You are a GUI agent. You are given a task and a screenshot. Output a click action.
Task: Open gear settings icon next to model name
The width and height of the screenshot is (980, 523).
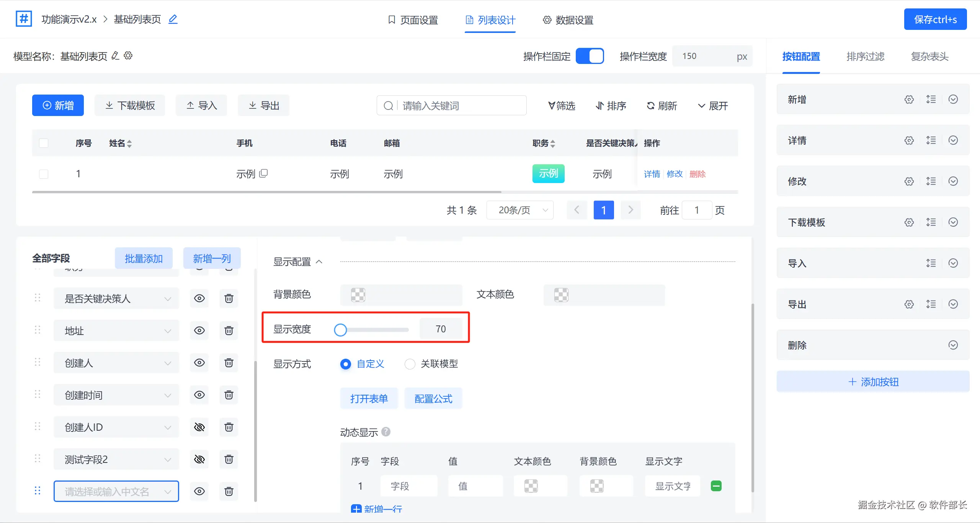click(x=128, y=56)
